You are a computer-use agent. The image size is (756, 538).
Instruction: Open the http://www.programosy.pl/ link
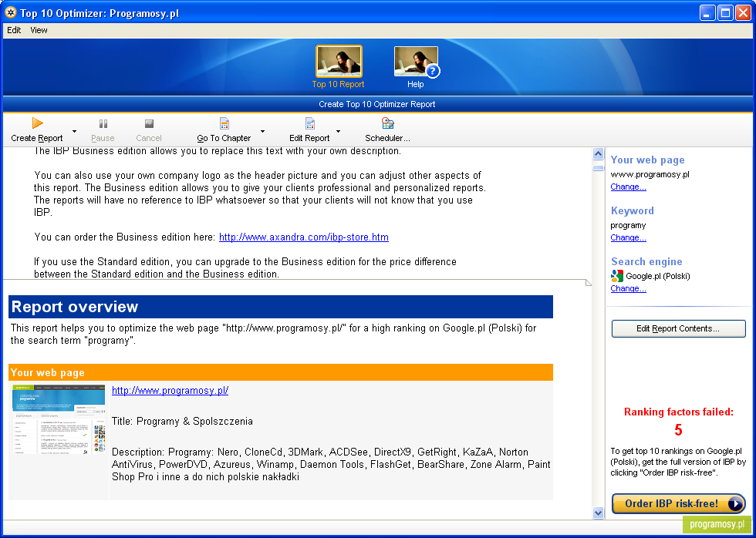[x=170, y=391]
